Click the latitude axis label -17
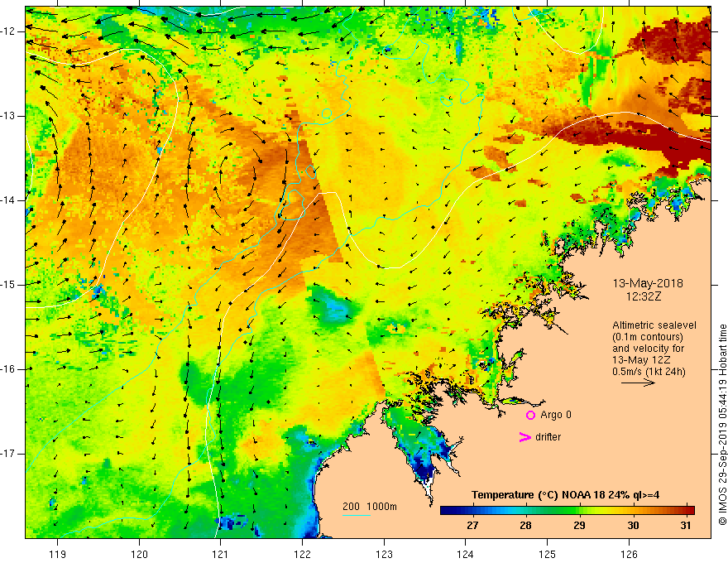Image resolution: width=728 pixels, height=563 pixels. click(x=8, y=454)
